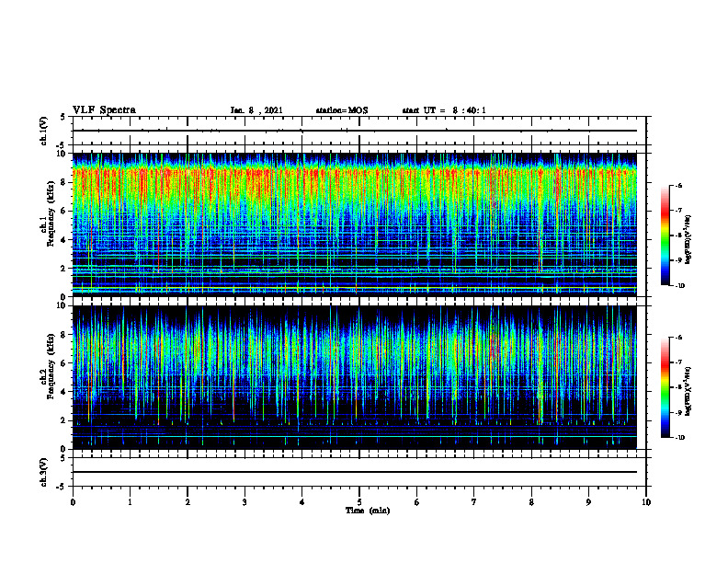Click the "-10" label on upper colorbar
This screenshot has height=563, width=728.
click(679, 286)
